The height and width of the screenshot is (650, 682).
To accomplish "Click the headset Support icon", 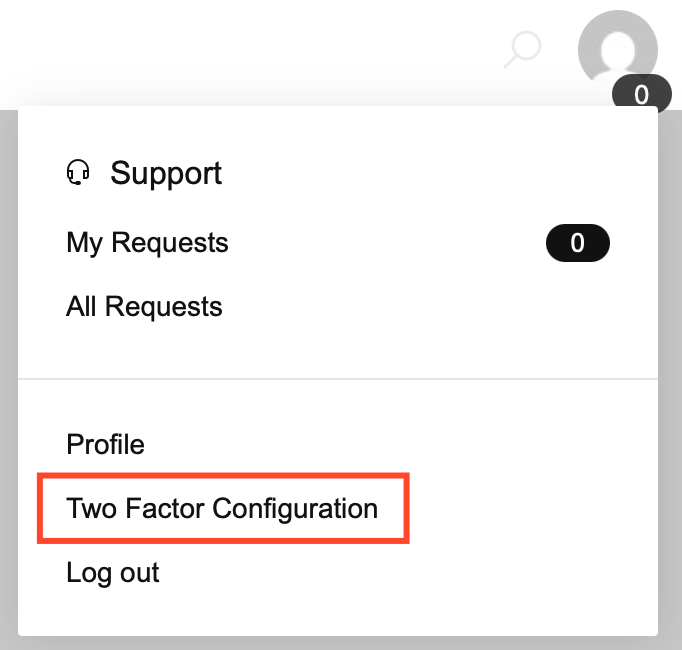I will coord(78,172).
